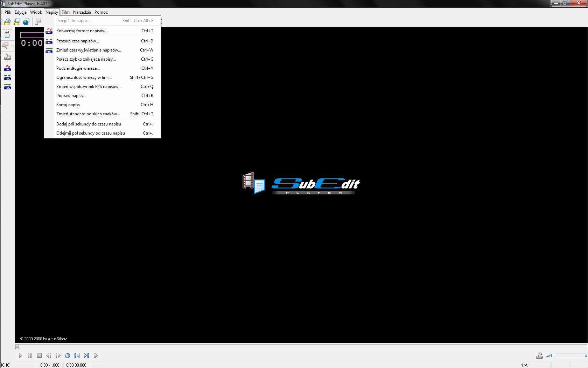
Task: Click sidebar convert subtitles format icon
Action: click(7, 68)
